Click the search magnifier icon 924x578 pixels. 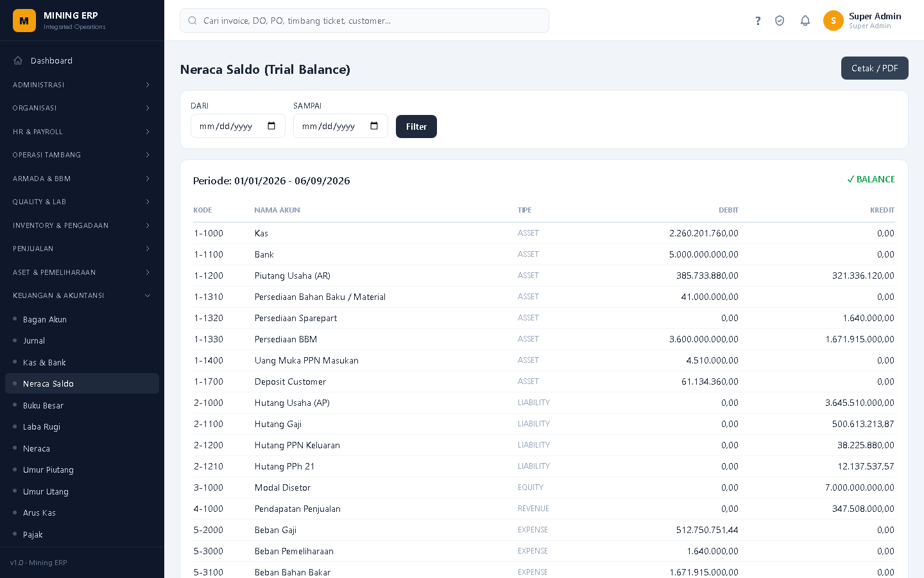193,21
